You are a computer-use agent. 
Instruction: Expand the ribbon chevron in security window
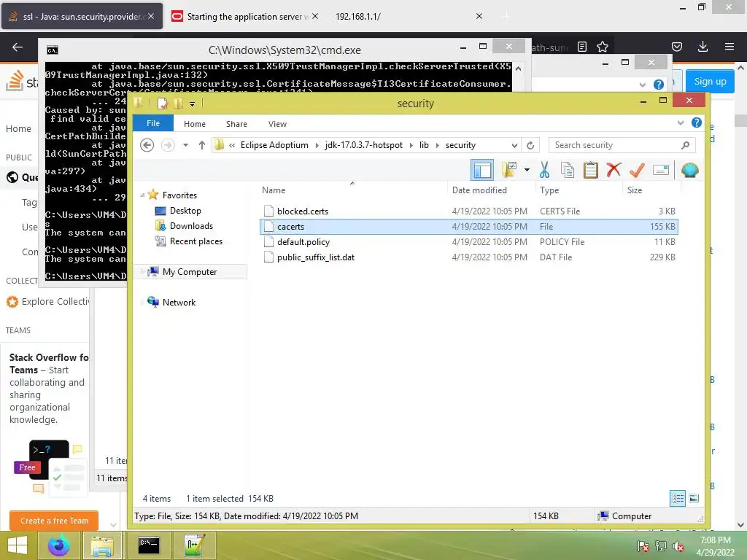[x=681, y=122]
